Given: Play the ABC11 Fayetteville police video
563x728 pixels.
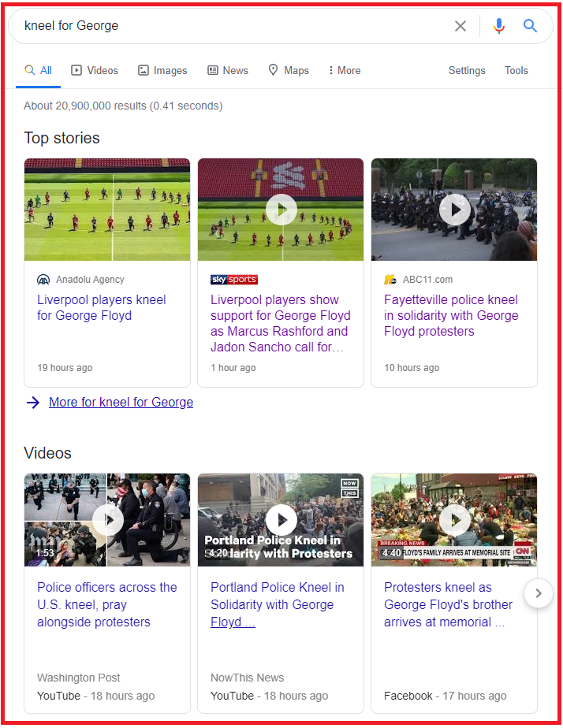Looking at the screenshot, I should tap(454, 210).
